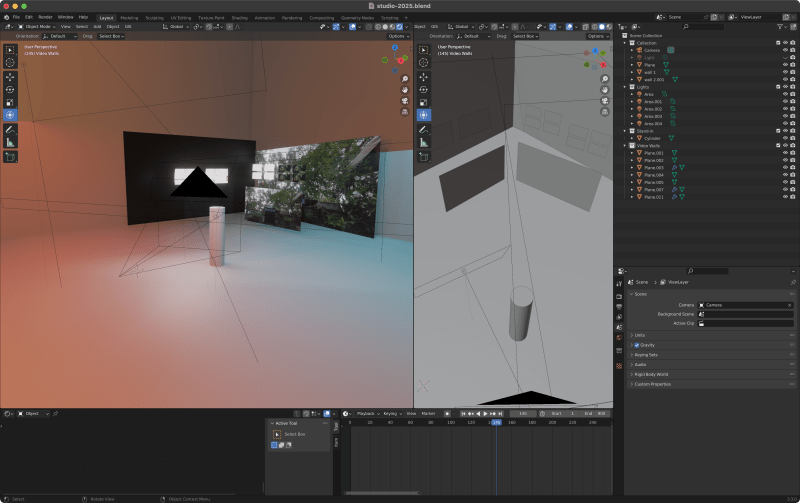Click zoom magnifier in left viewport
The image size is (800, 503).
pyautogui.click(x=405, y=78)
